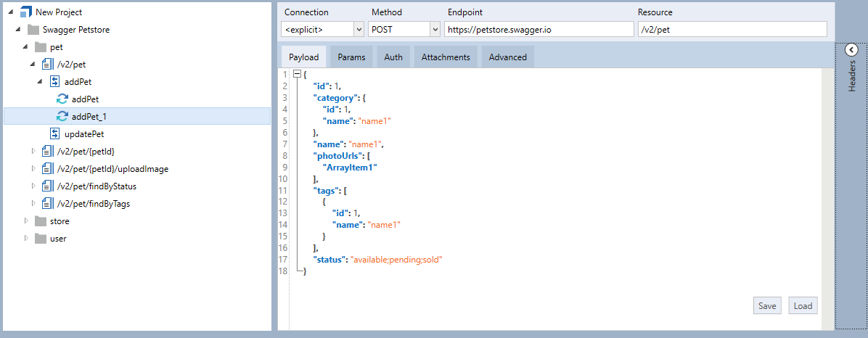Click the addPet_1 request icon
Screen dimensions: 868x338
pyautogui.click(x=62, y=117)
